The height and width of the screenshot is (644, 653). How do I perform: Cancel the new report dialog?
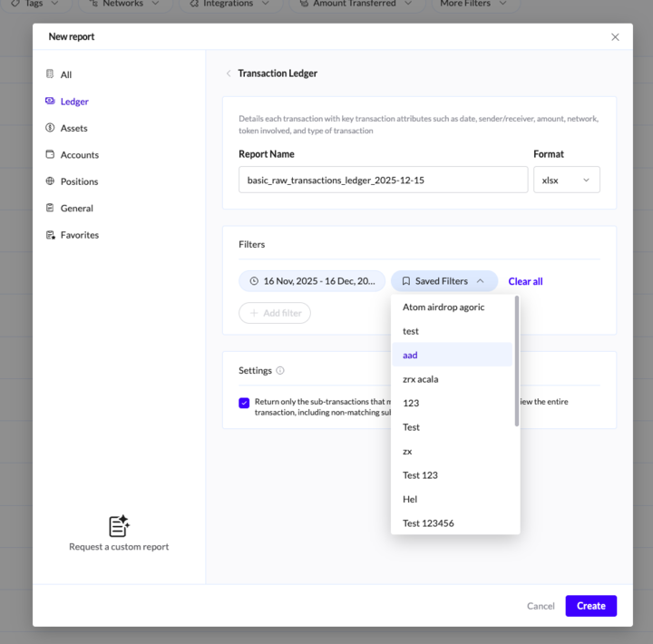coord(541,606)
